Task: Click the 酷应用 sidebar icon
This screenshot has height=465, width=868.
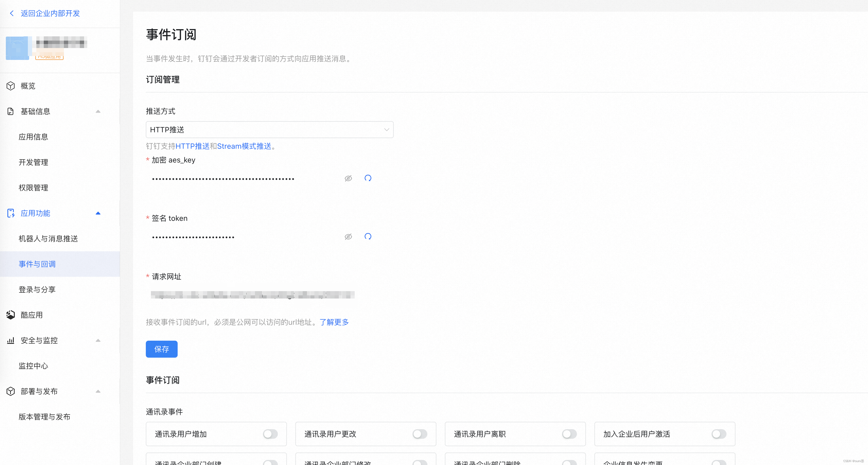Action: tap(11, 315)
